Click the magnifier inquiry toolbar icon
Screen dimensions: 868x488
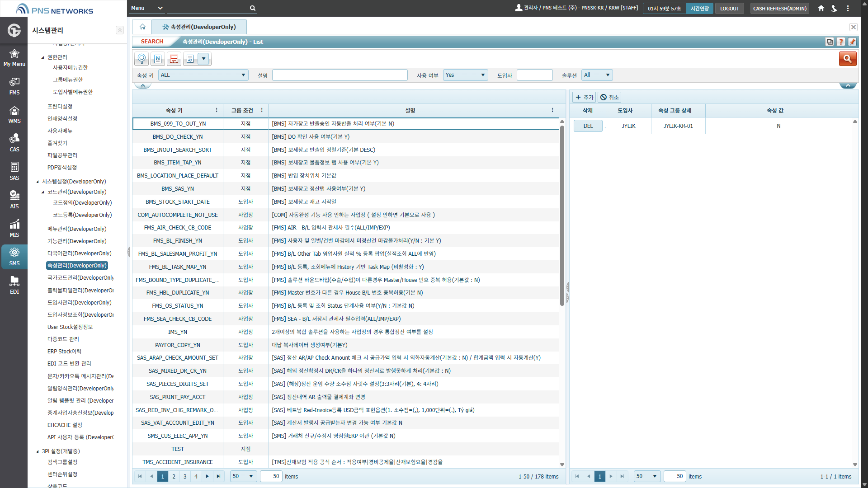pyautogui.click(x=142, y=59)
